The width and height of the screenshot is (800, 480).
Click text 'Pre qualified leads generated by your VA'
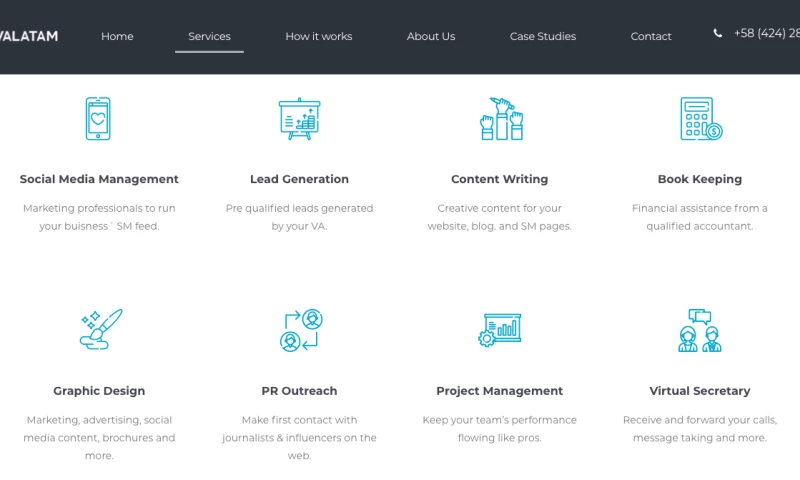pyautogui.click(x=299, y=217)
